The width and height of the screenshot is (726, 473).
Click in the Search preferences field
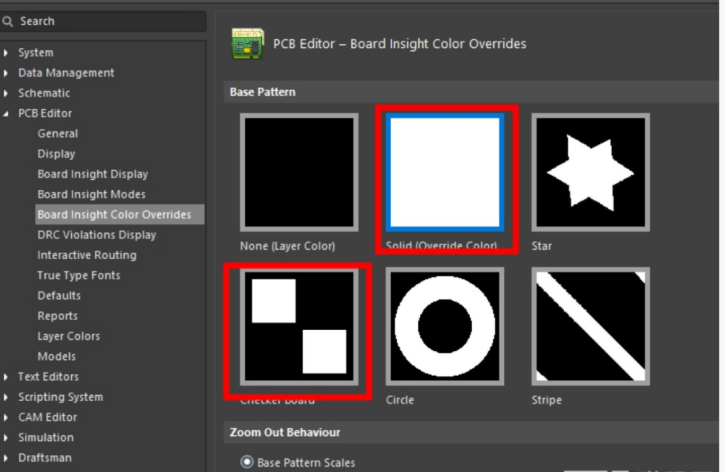point(110,21)
